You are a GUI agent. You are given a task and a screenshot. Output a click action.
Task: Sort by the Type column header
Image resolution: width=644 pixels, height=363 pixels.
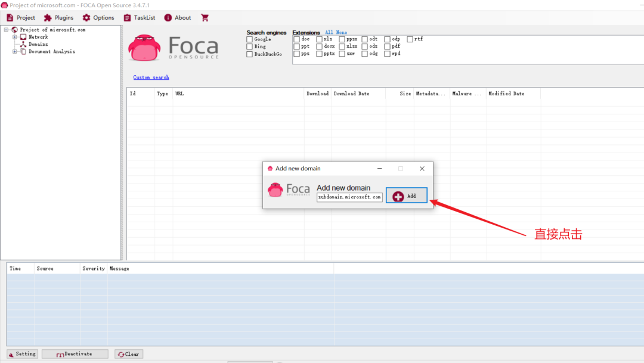pos(163,94)
